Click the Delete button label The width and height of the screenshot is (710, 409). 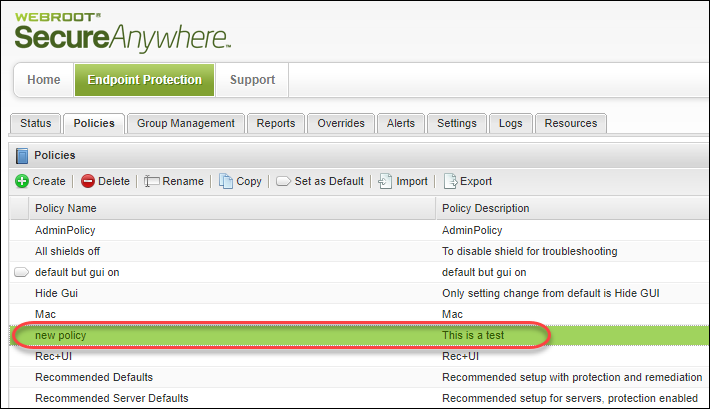[114, 181]
